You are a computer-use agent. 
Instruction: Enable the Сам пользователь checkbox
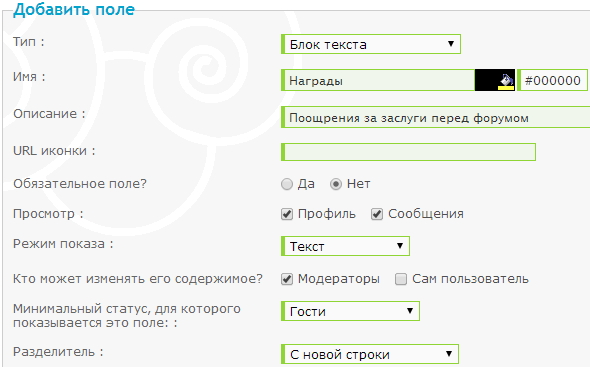pos(401,279)
